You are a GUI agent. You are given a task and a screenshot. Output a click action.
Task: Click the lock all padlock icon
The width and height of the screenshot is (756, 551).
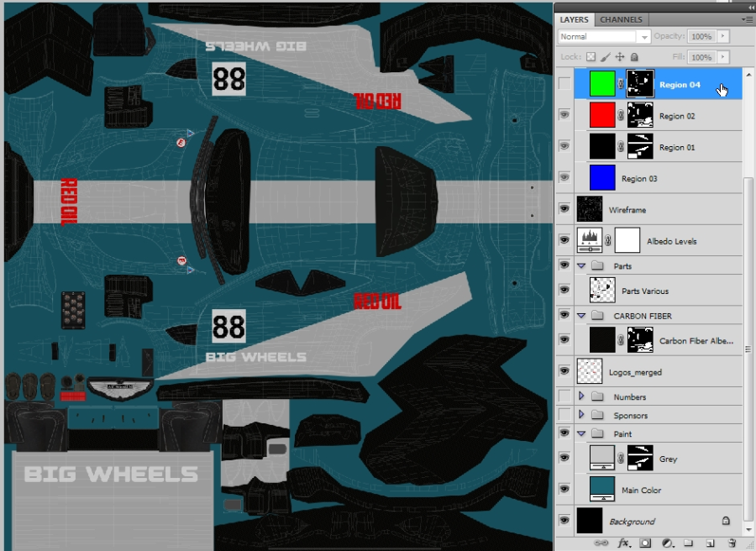pos(634,57)
